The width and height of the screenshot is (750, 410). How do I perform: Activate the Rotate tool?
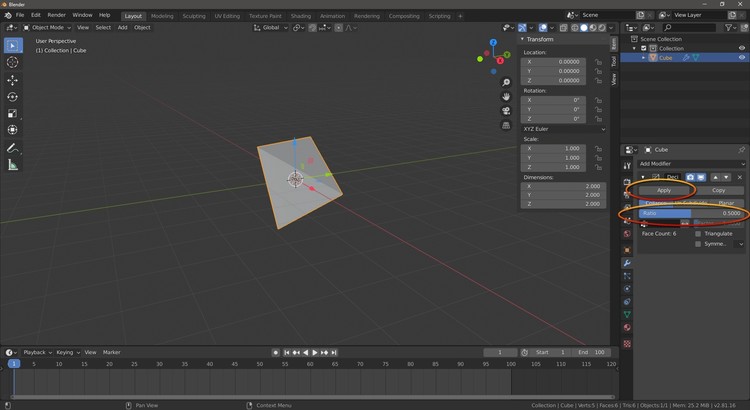[13, 97]
